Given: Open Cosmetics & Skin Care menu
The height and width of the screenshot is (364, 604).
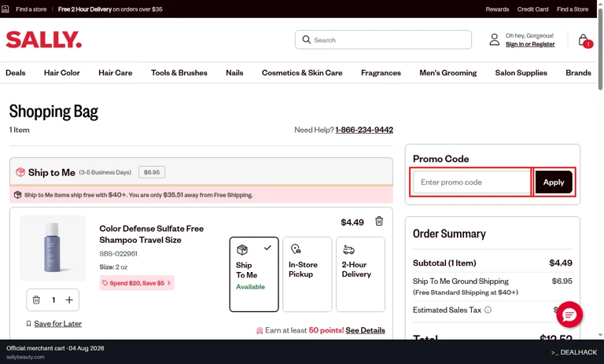Looking at the screenshot, I should (x=302, y=73).
